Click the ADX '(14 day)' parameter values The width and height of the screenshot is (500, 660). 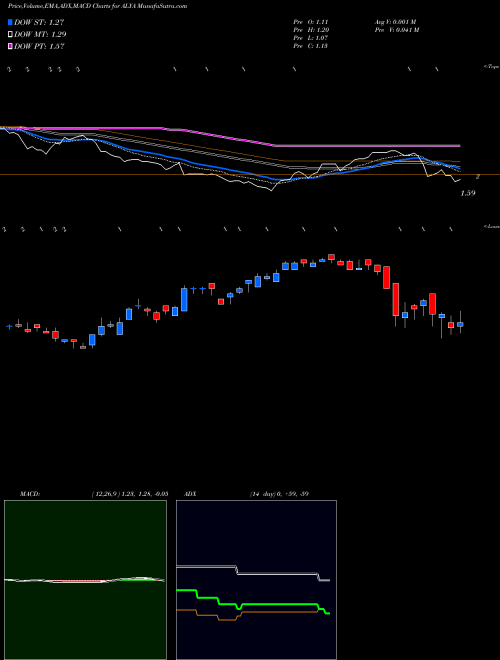pyautogui.click(x=278, y=494)
